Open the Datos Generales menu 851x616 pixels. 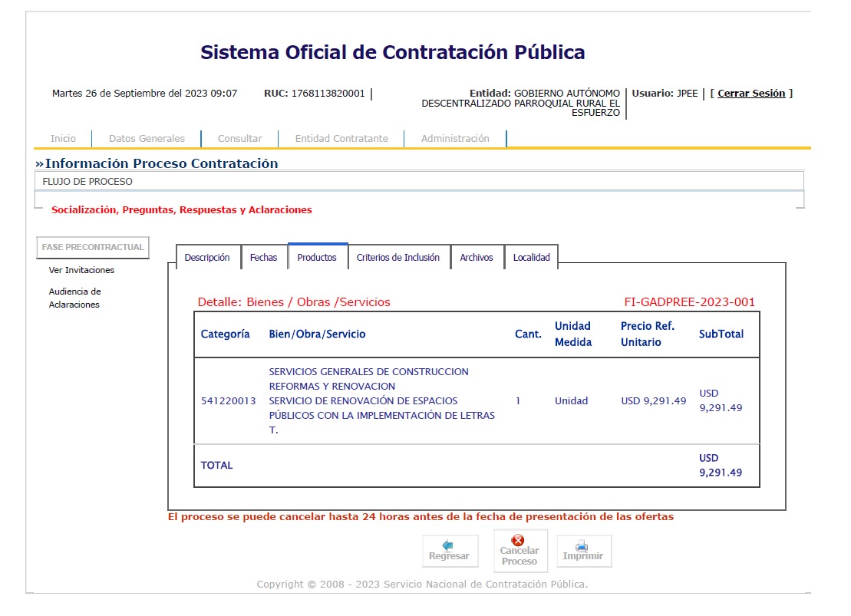pyautogui.click(x=147, y=139)
